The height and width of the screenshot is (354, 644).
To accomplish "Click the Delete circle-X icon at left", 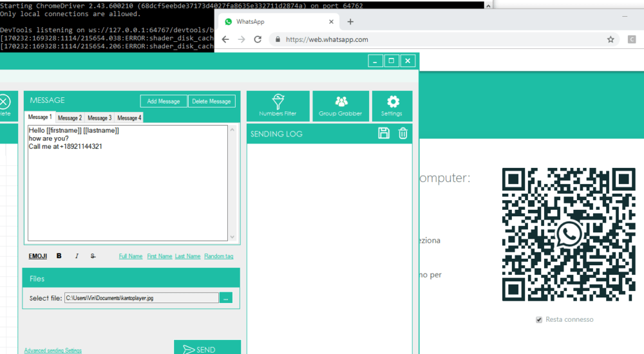I will 5,102.
